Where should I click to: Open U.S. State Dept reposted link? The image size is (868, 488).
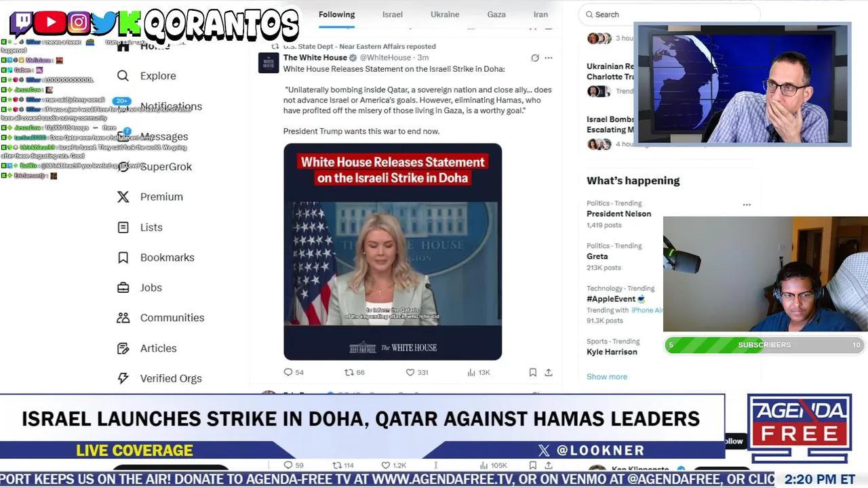[359, 46]
